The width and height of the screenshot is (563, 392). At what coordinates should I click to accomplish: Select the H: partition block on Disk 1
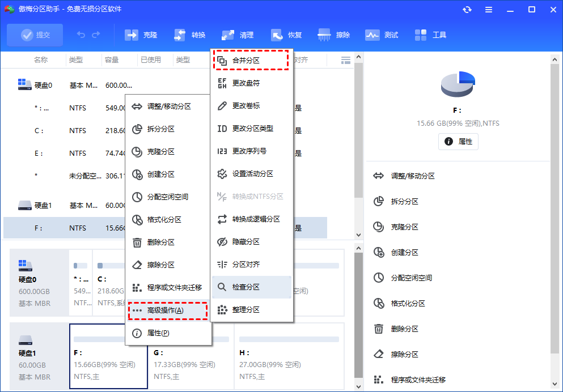click(x=289, y=357)
